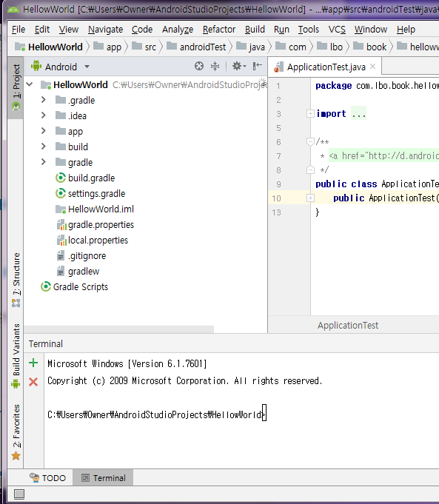Open the 2: Favorites side panel
Screen dimensions: 439x504
click(x=16, y=432)
